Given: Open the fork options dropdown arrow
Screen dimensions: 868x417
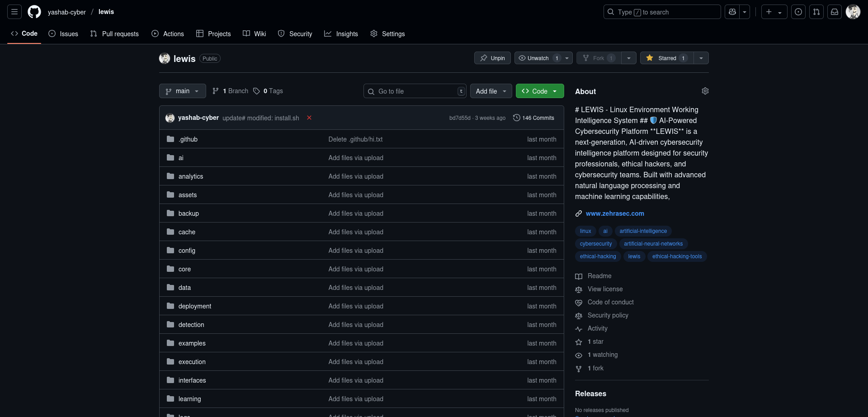Looking at the screenshot, I should (x=629, y=58).
